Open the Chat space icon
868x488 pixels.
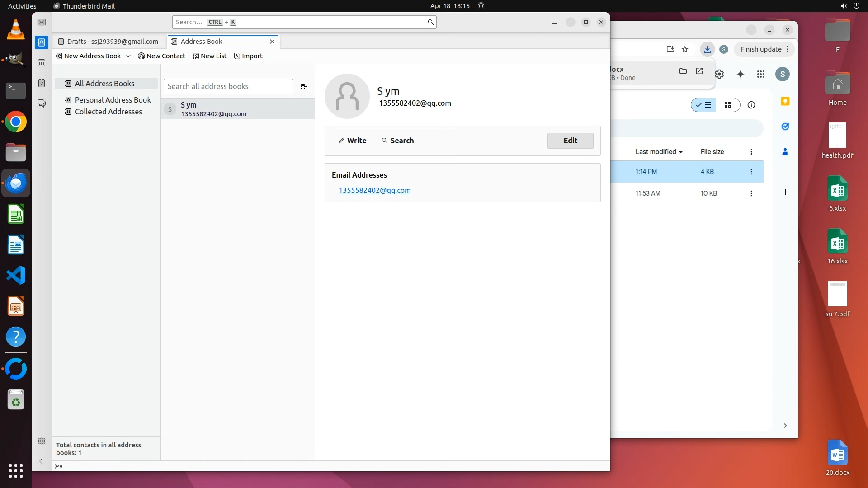[42, 103]
